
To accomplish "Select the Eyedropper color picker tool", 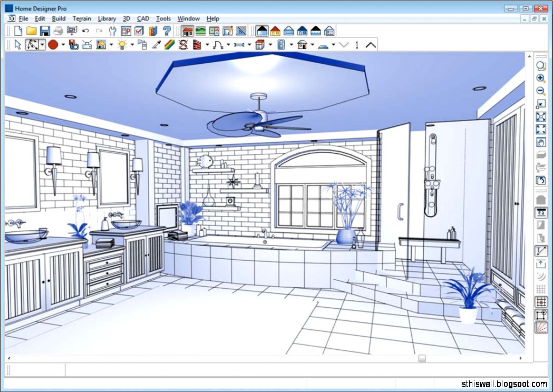I will [x=156, y=45].
